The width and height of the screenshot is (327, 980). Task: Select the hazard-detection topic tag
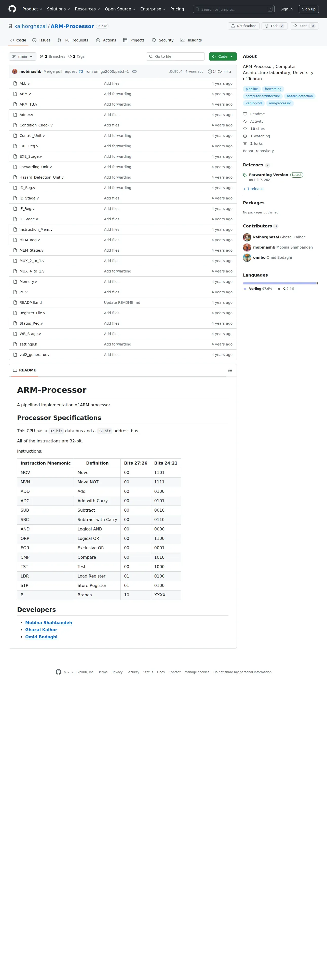(x=299, y=96)
